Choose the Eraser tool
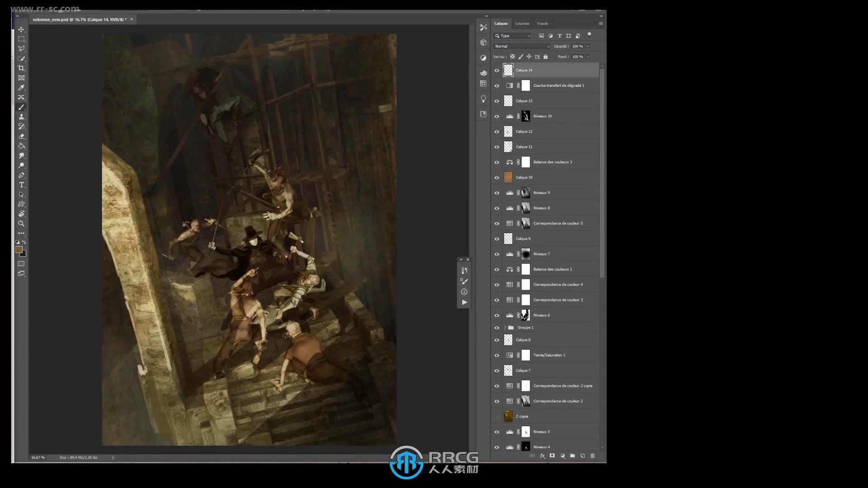 click(x=21, y=136)
